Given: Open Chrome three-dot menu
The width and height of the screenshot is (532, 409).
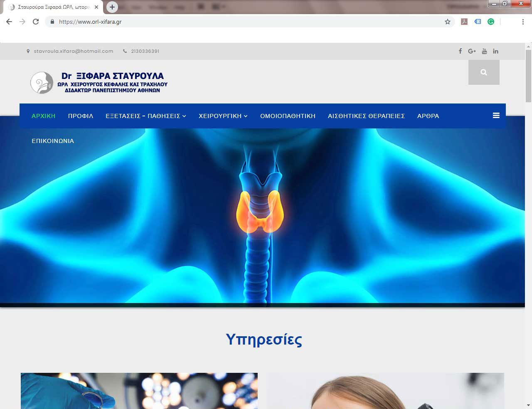Looking at the screenshot, I should click(x=523, y=22).
